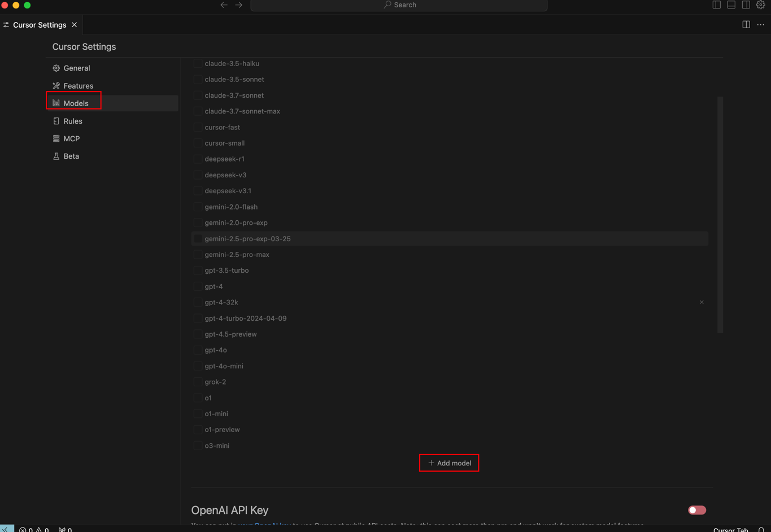Click the Beta flask icon
771x532 pixels.
[x=56, y=156]
